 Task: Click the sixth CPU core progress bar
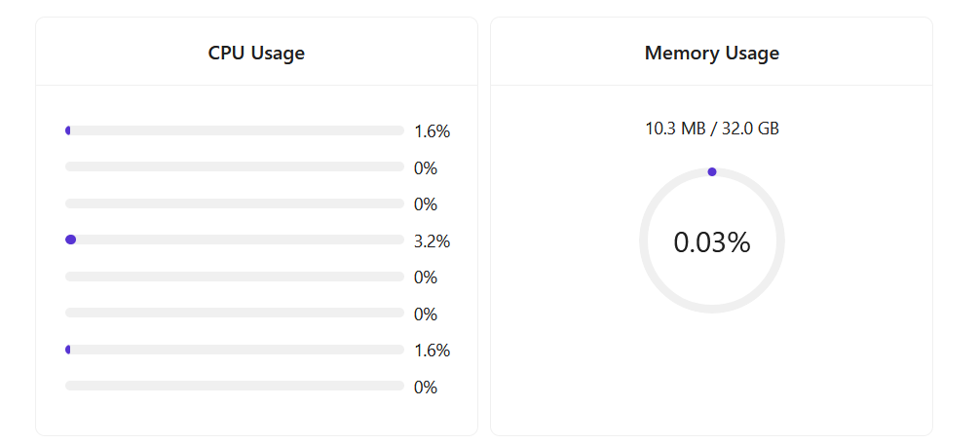(x=234, y=313)
